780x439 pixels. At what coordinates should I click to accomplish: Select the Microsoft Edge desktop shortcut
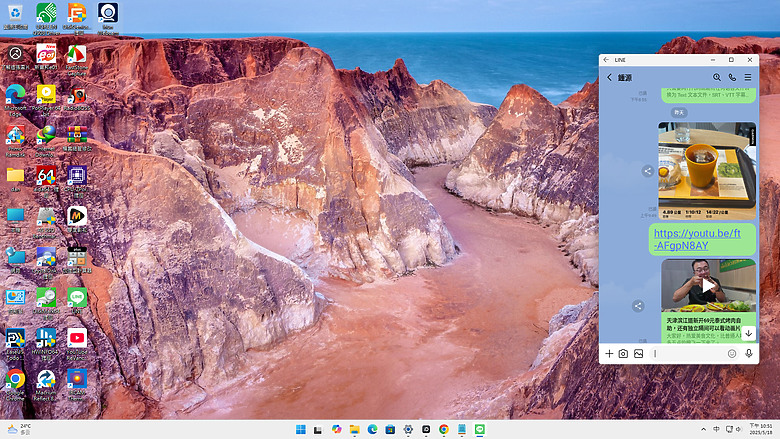[15, 99]
